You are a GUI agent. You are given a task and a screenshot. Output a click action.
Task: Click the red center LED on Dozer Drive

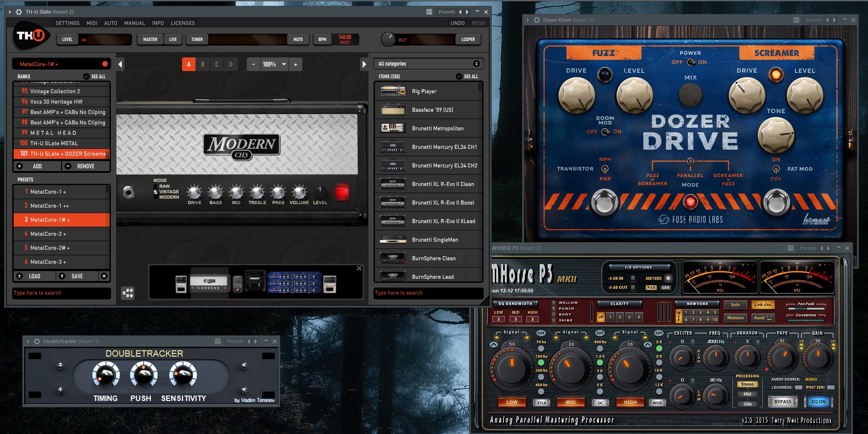pyautogui.click(x=690, y=202)
